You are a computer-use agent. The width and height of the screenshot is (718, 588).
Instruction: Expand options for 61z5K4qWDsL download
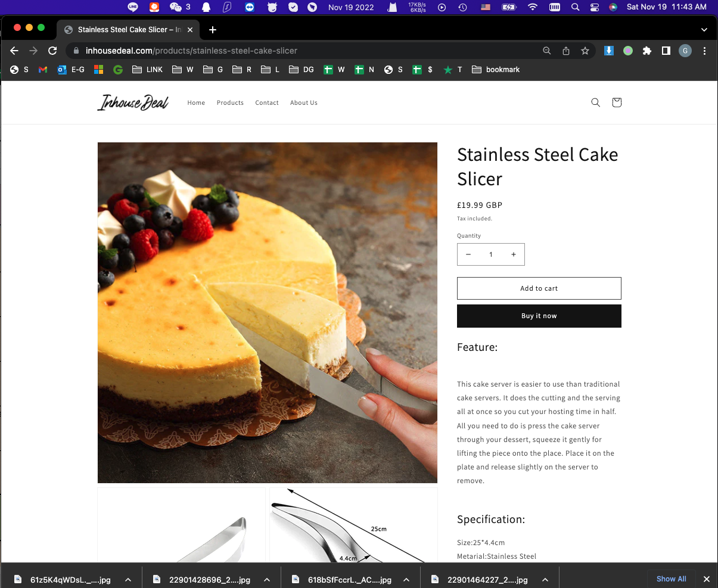[x=128, y=580]
